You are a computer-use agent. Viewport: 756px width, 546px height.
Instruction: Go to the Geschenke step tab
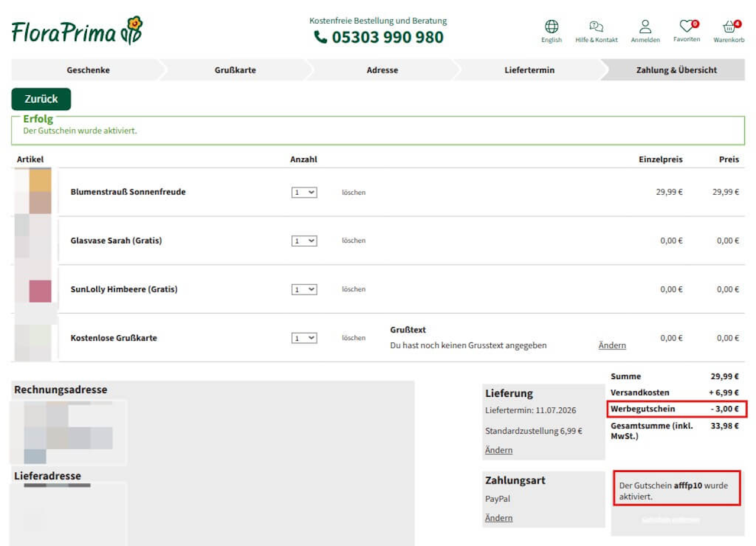point(88,70)
